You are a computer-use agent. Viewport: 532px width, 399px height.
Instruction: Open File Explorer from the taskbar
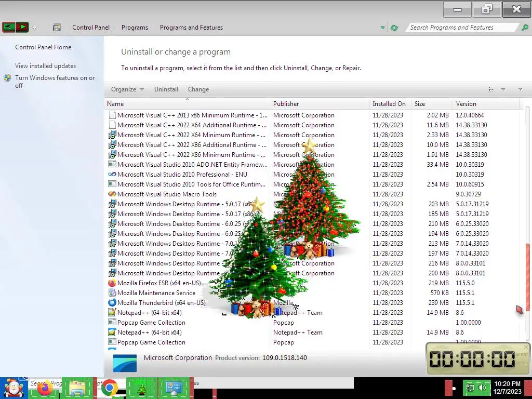coord(77,389)
